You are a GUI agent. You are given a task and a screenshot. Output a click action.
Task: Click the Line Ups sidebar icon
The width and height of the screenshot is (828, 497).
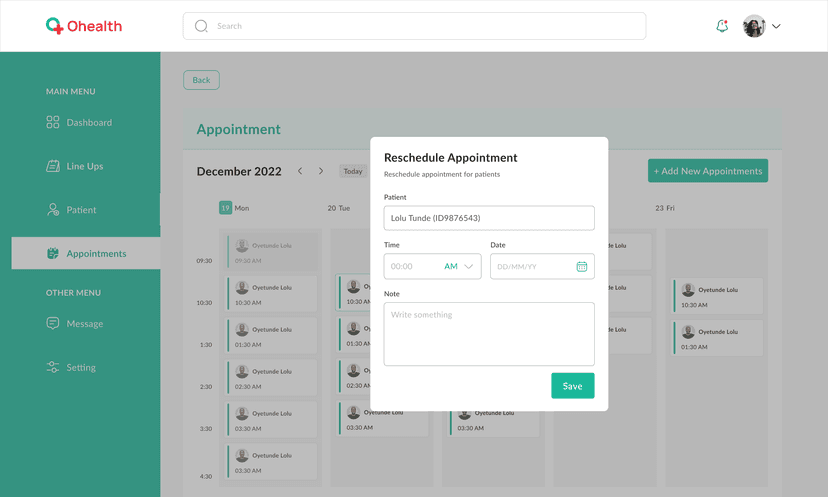pos(53,166)
